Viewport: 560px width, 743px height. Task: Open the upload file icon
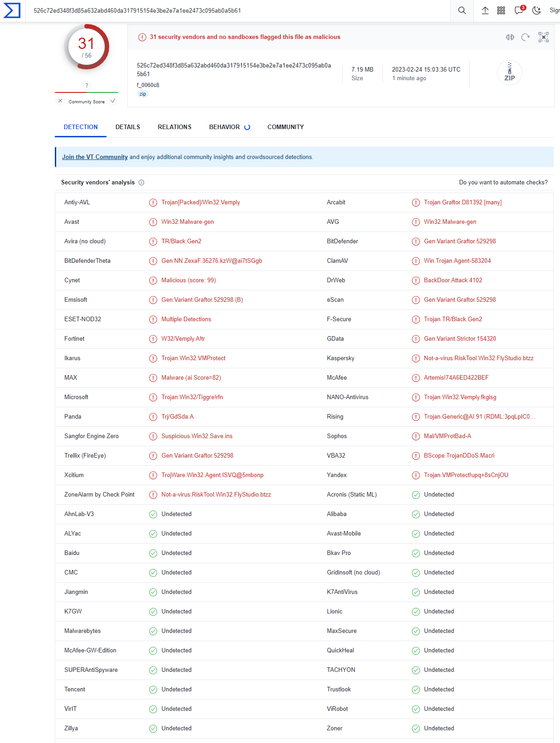point(485,10)
